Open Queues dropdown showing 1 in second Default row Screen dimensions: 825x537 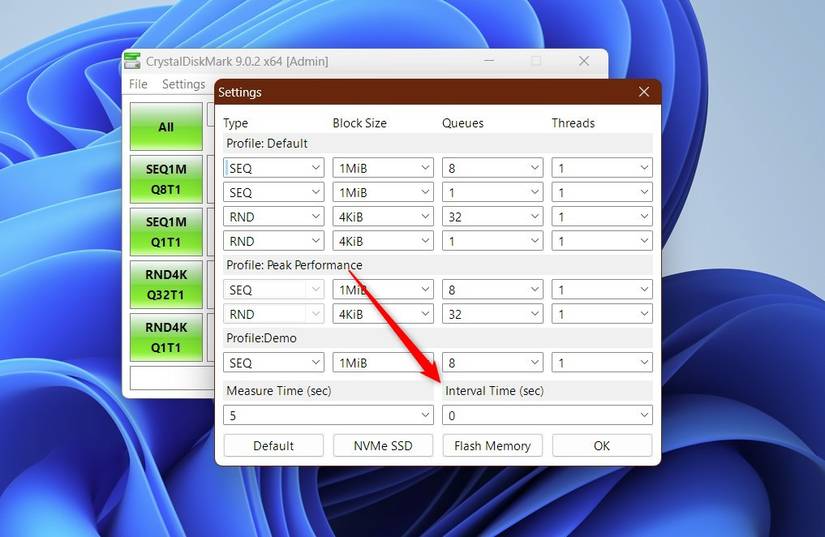492,192
